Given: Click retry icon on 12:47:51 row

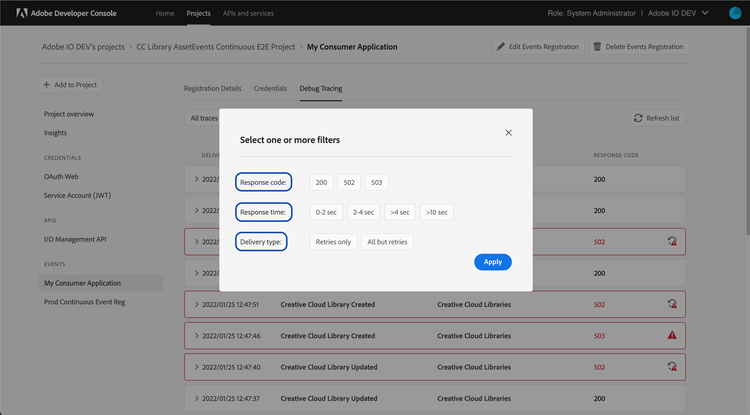Looking at the screenshot, I should point(672,304).
